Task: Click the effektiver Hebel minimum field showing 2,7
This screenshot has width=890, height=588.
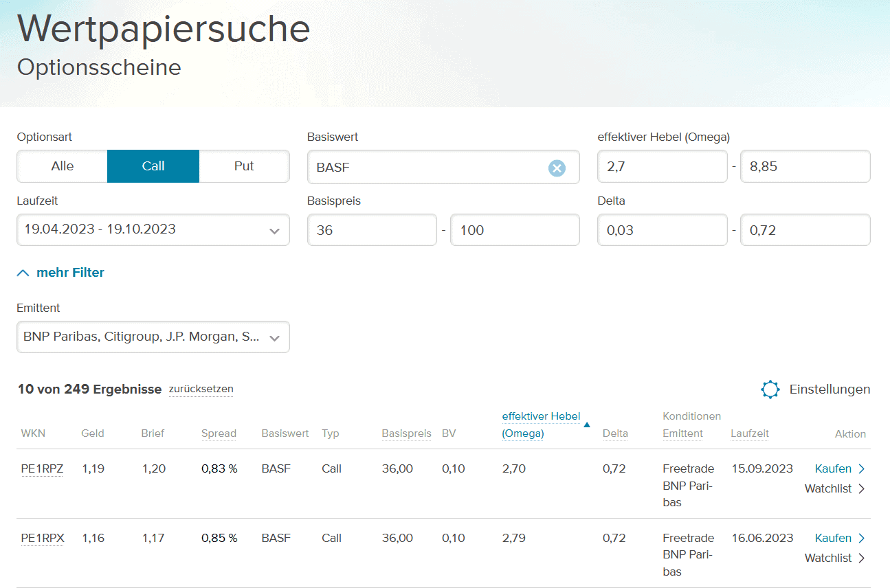Action: (662, 166)
